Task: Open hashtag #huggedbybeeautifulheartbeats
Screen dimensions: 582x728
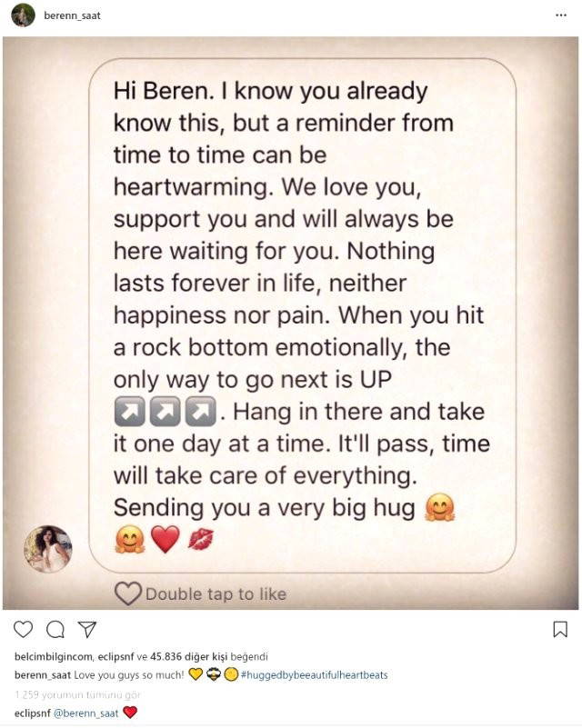Action: point(315,675)
